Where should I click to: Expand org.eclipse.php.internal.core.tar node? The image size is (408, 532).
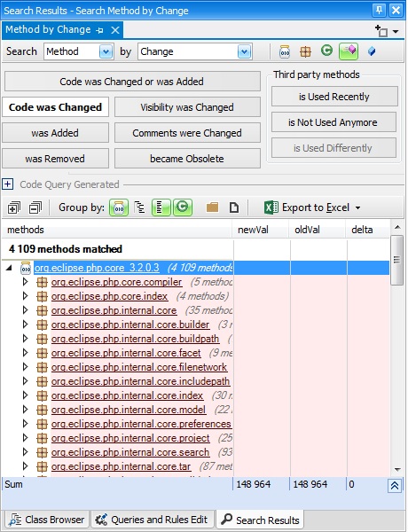[25, 467]
